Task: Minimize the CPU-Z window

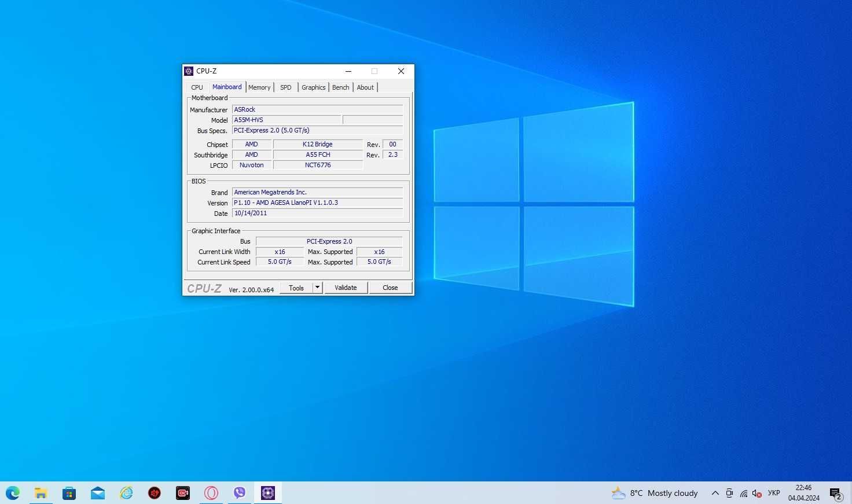Action: click(x=348, y=71)
